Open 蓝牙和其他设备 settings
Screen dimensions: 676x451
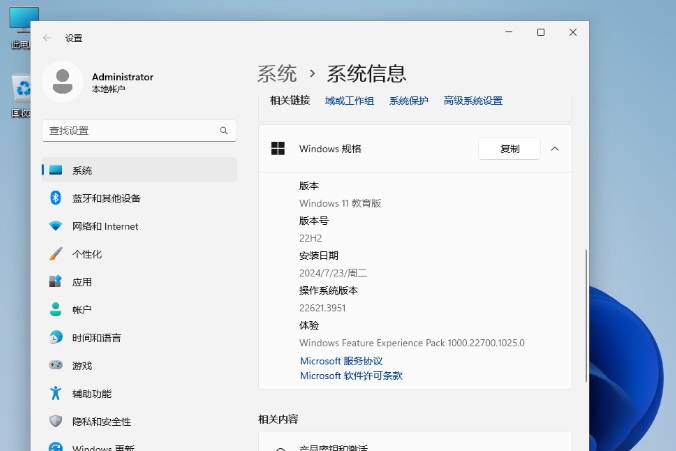coord(105,198)
